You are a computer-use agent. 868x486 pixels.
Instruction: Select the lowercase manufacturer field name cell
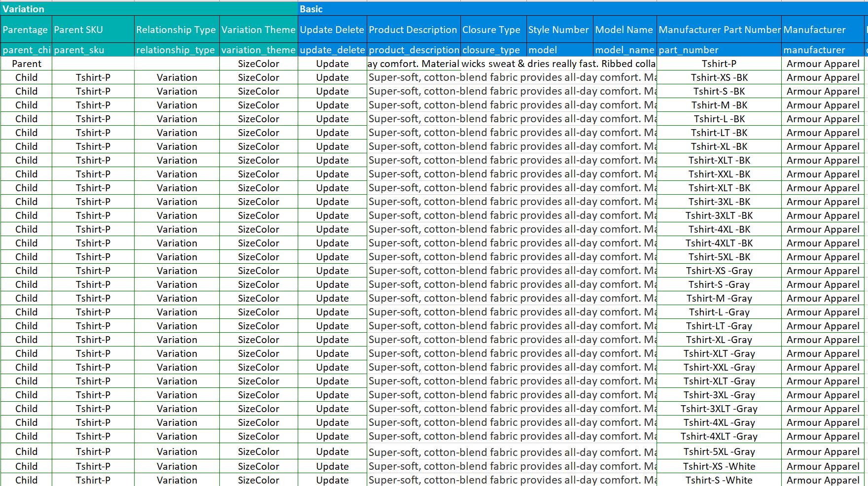[x=823, y=50]
